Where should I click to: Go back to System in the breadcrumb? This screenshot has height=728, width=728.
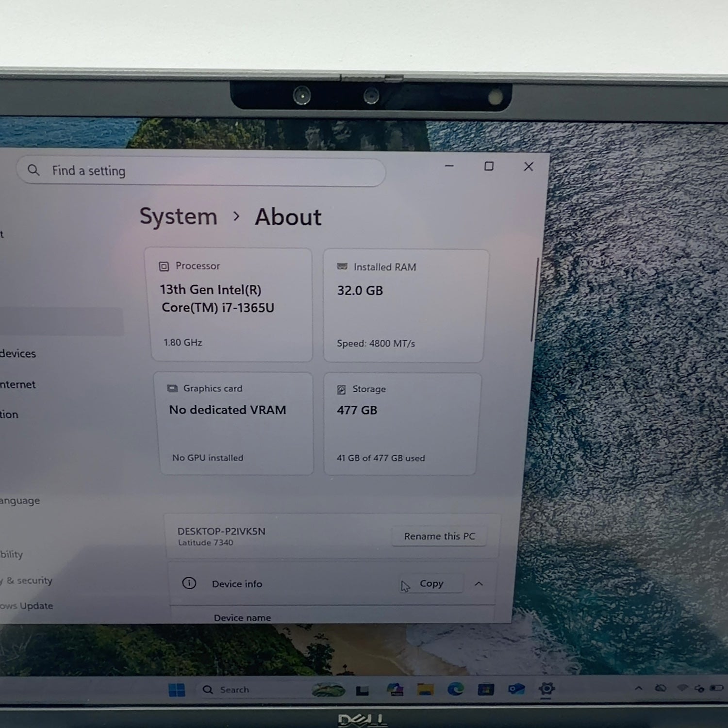click(178, 216)
